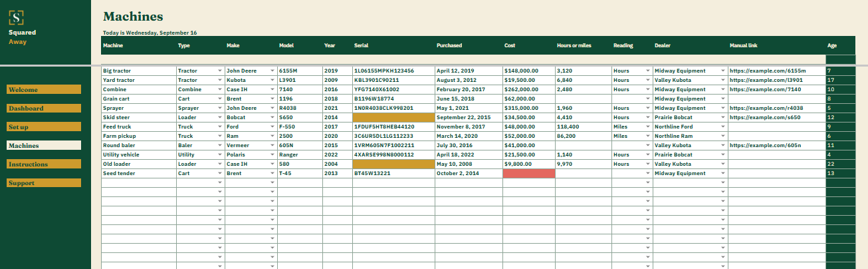Click the Squared Away logo icon
The image size is (868, 269).
pos(17,18)
